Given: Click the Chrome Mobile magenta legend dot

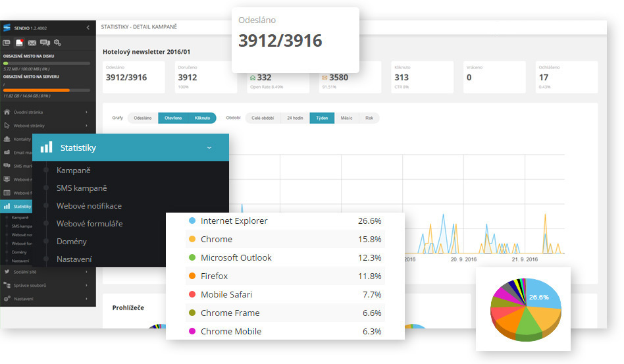Looking at the screenshot, I should (192, 331).
